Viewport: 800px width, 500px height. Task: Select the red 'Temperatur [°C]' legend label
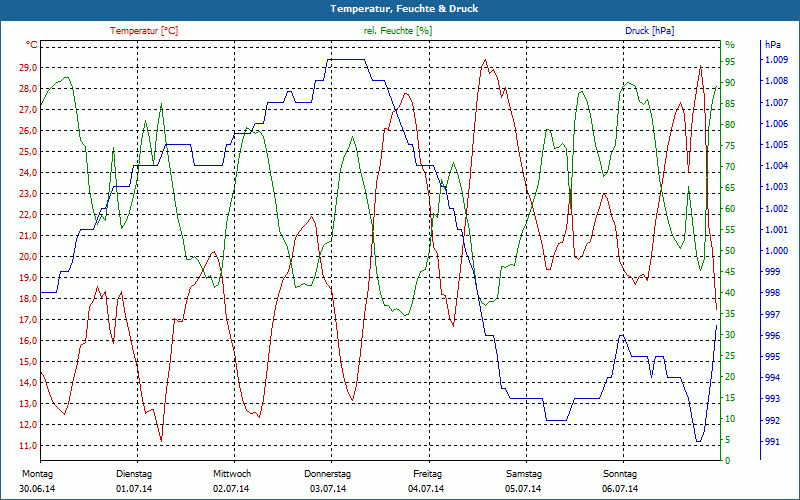(x=144, y=31)
